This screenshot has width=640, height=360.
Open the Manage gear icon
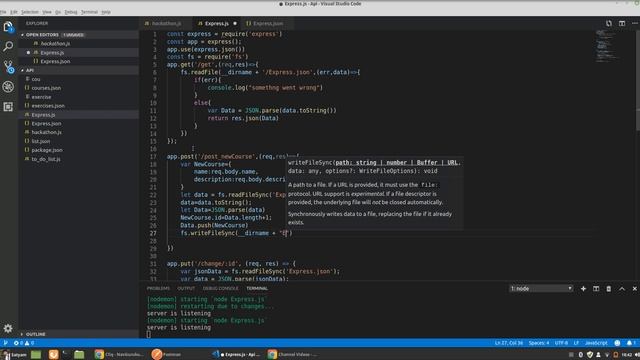coord(8,328)
